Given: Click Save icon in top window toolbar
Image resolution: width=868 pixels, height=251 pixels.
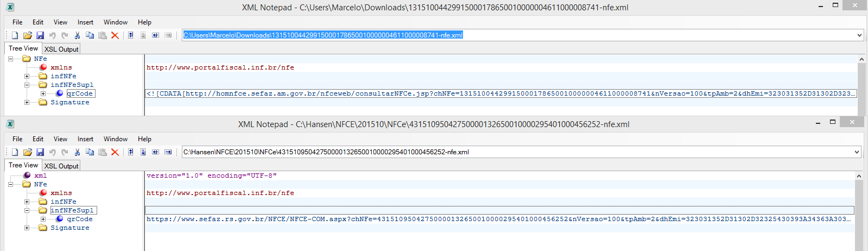Looking at the screenshot, I should point(40,35).
